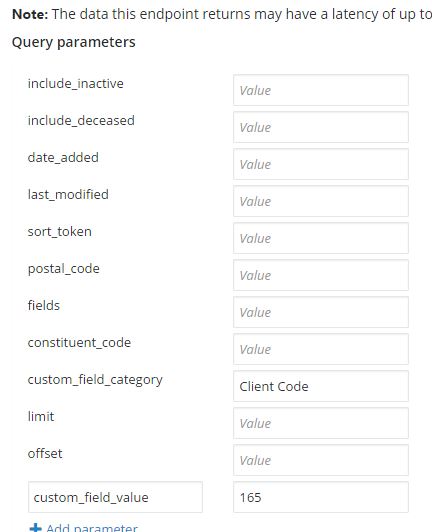
Task: Focus the offset value field
Action: click(321, 460)
